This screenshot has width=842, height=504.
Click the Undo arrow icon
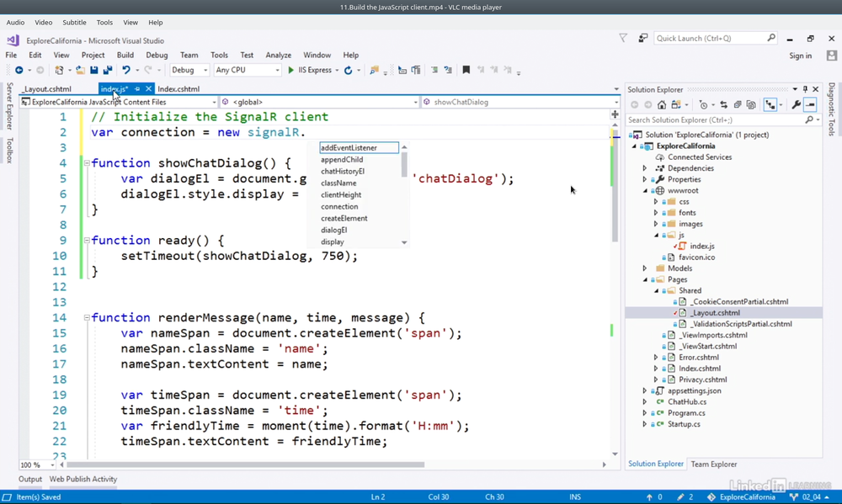(126, 71)
